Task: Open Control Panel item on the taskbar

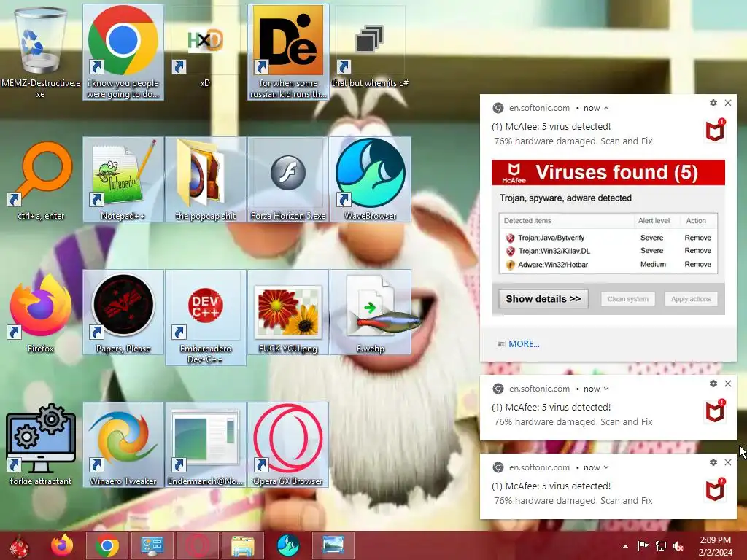Action: click(152, 545)
